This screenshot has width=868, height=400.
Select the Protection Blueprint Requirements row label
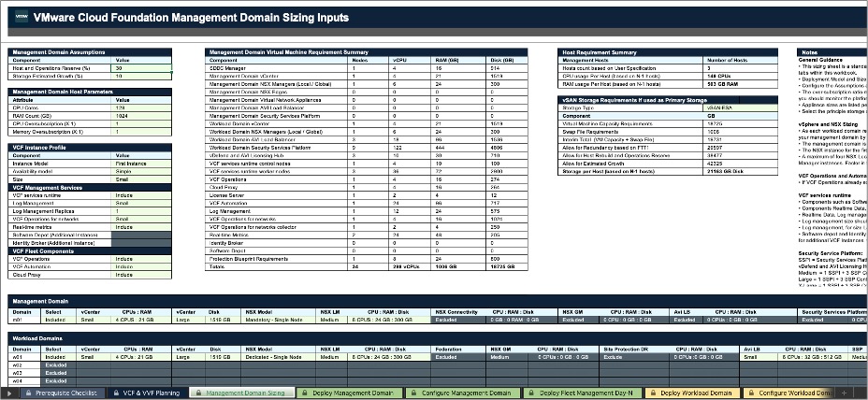point(275,259)
